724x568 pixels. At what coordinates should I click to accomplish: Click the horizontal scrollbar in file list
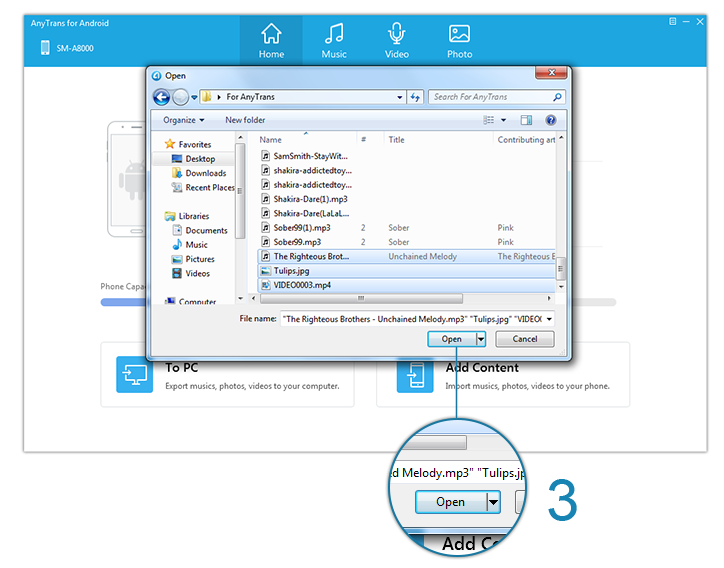point(361,298)
